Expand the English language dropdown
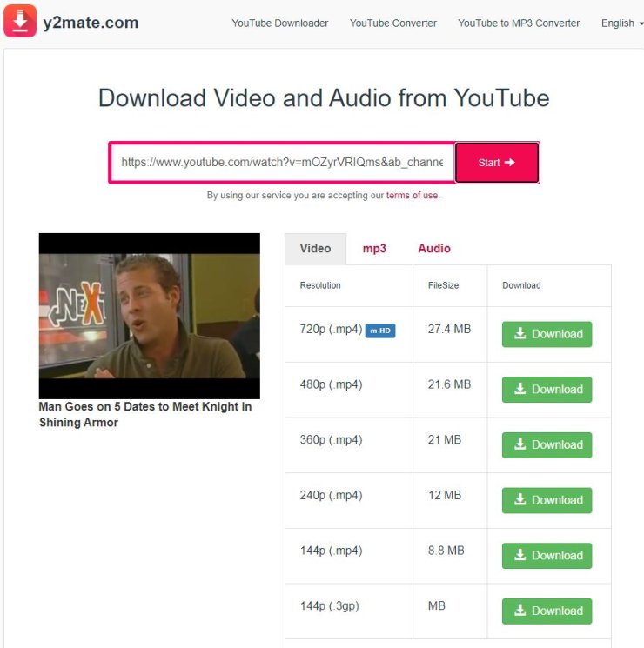The height and width of the screenshot is (648, 644). (621, 23)
